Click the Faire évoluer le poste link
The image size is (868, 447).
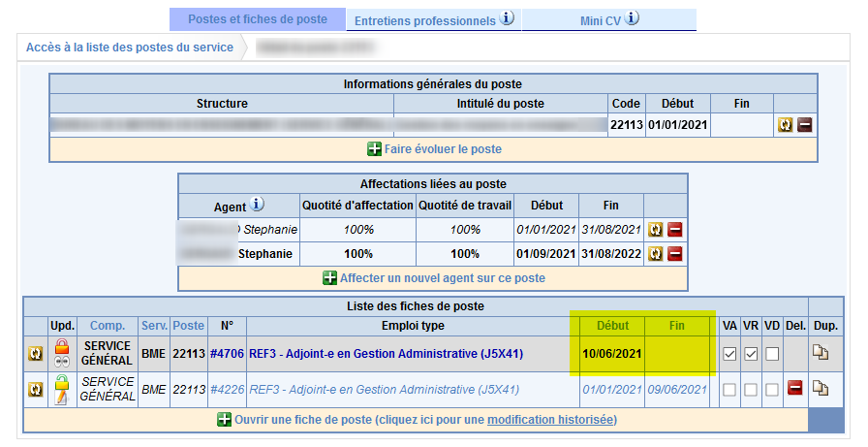(x=443, y=149)
